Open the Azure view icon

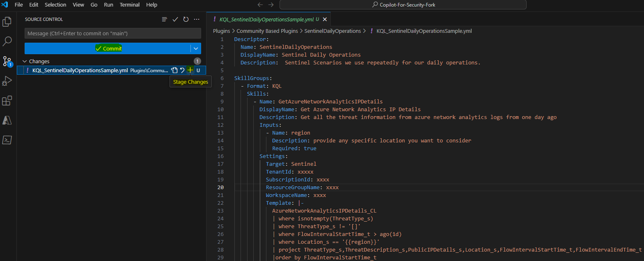tap(7, 120)
